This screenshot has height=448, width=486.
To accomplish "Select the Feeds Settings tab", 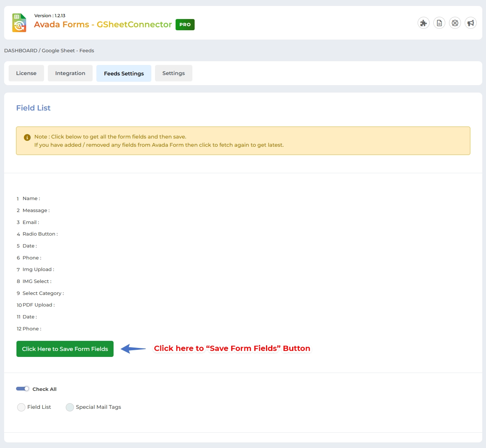I will point(124,74).
